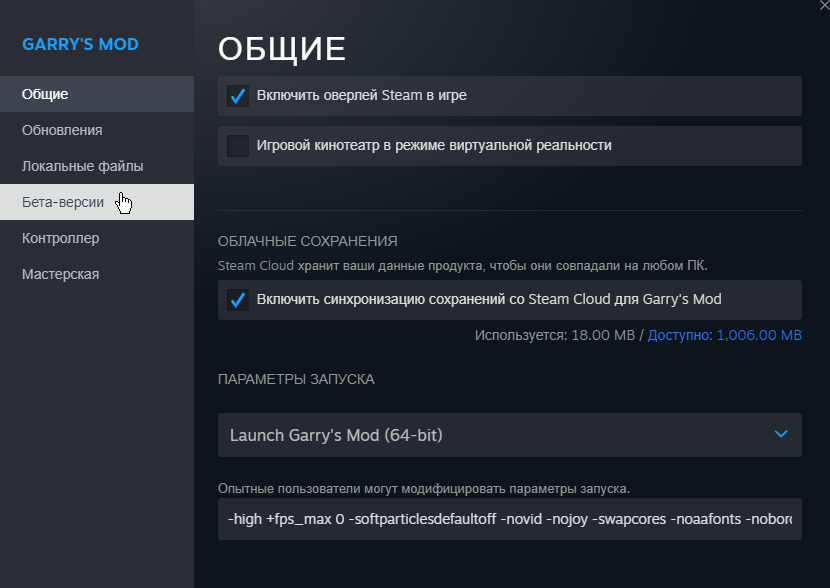The height and width of the screenshot is (588, 830).
Task: Click into the launch options text field
Action: tap(510, 519)
